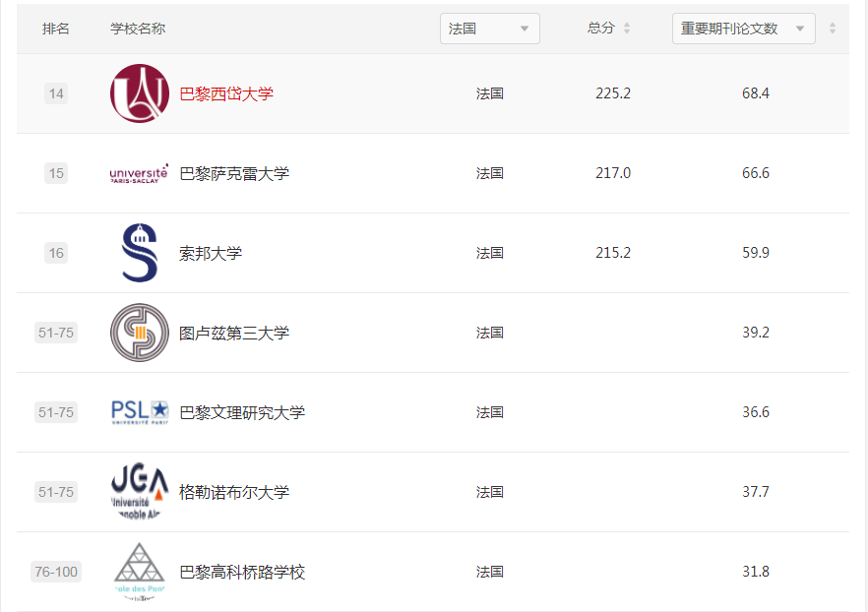Click the rank 14 badge
The height and width of the screenshot is (612, 868).
[56, 92]
